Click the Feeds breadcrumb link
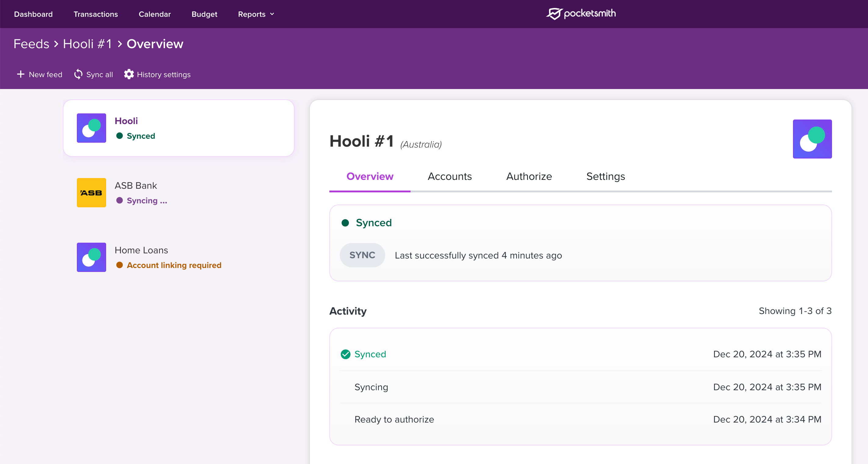This screenshot has width=868, height=464. click(x=31, y=44)
